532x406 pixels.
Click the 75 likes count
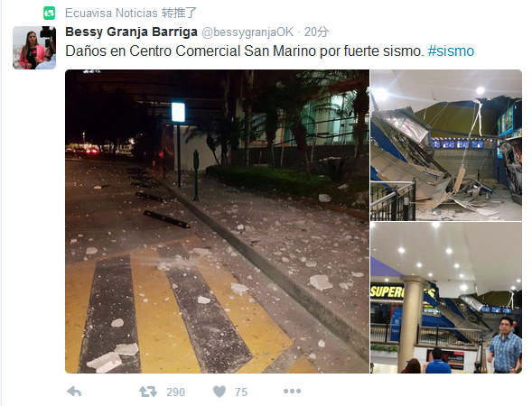tap(241, 392)
